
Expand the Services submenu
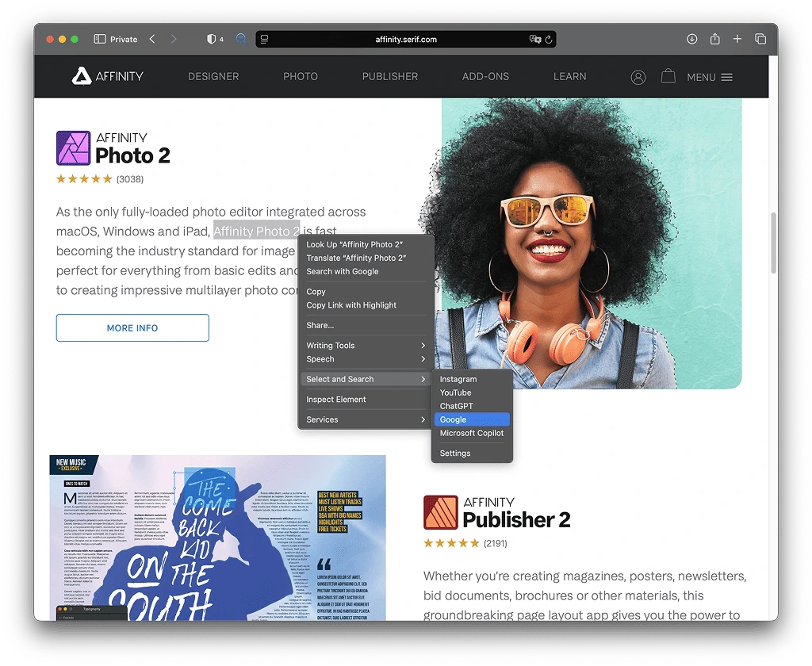coord(365,419)
